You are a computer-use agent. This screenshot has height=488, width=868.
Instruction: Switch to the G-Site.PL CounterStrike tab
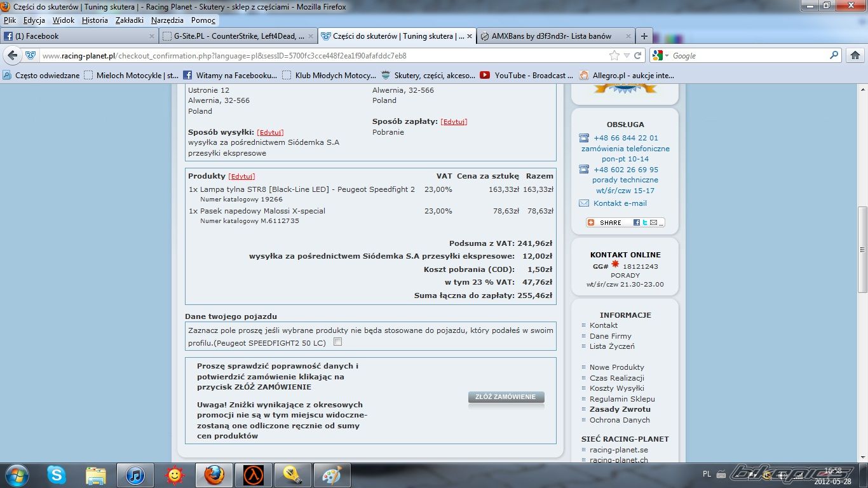pyautogui.click(x=238, y=36)
